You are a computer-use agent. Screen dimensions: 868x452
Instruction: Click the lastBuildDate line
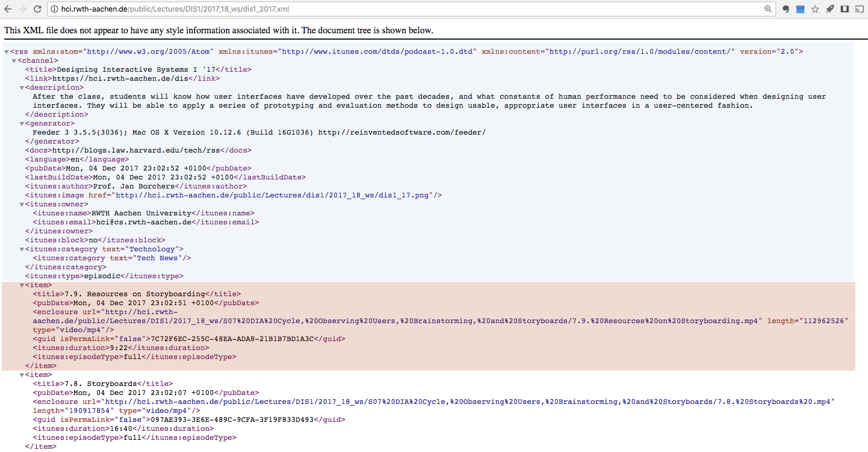tap(165, 177)
